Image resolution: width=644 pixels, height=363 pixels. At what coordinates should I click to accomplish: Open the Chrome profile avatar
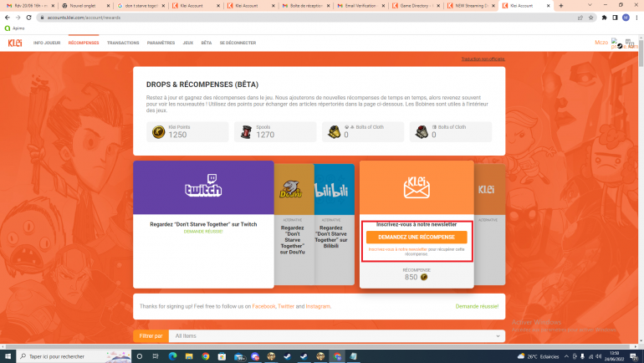pyautogui.click(x=626, y=18)
